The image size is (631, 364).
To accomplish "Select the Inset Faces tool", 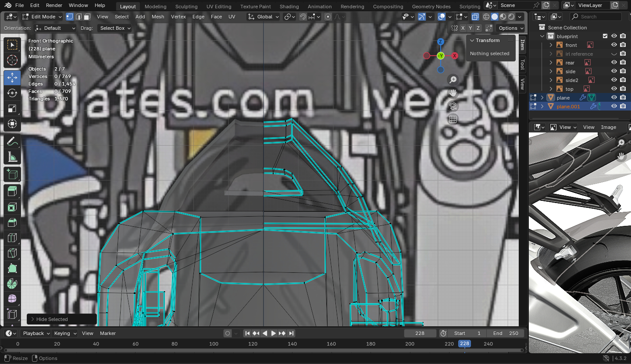I will pyautogui.click(x=12, y=207).
